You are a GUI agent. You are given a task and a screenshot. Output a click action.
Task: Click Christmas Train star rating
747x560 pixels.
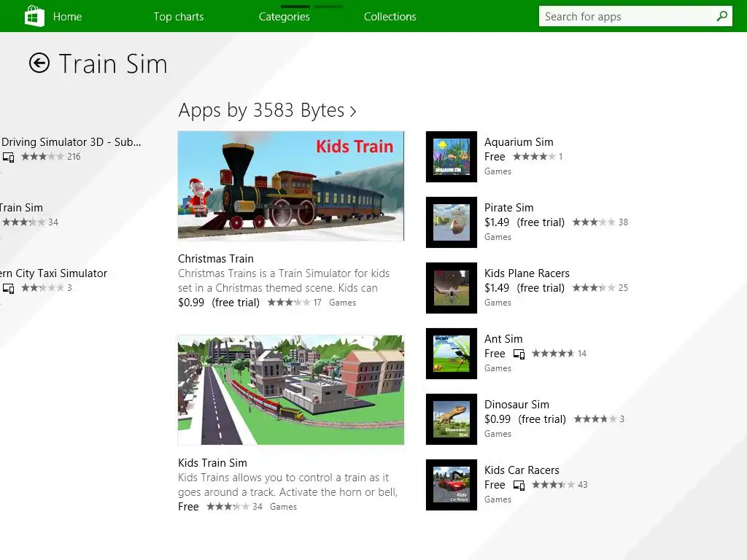289,303
